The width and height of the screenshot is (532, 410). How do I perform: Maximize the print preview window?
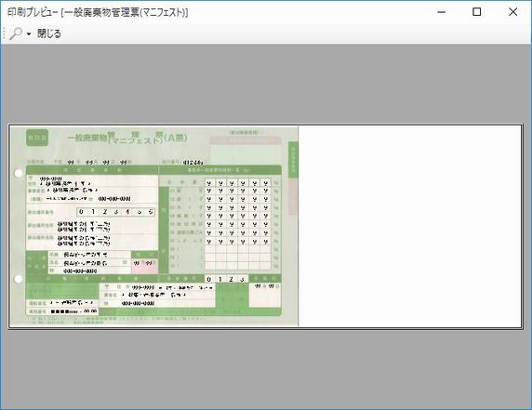pyautogui.click(x=477, y=12)
